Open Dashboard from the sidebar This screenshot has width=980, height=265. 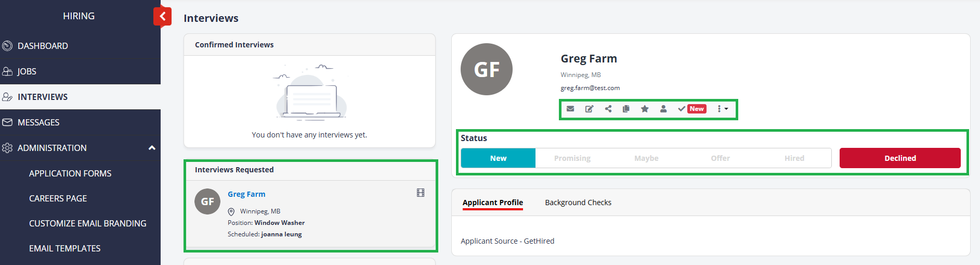(43, 46)
